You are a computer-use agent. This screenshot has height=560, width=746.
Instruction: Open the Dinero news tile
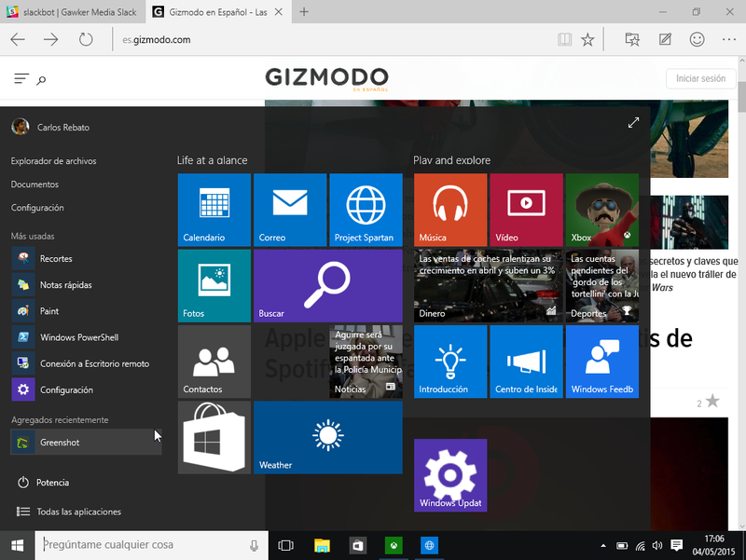click(x=489, y=286)
